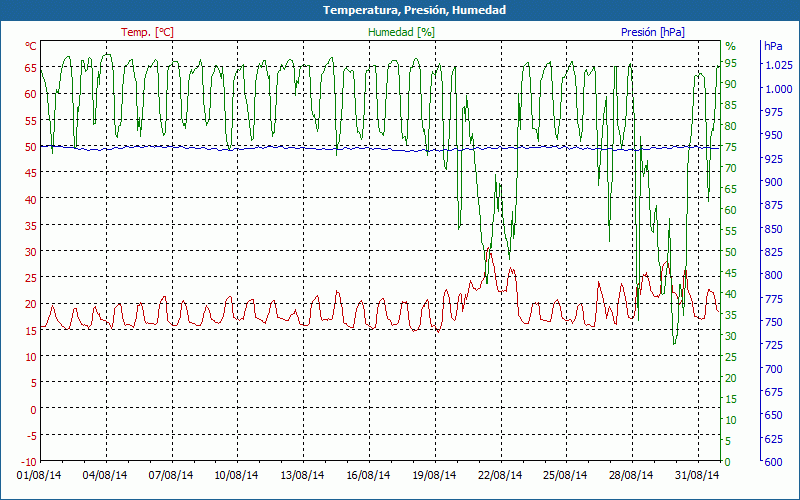The height and width of the screenshot is (500, 800).
Task: Click the 65 value on temperature axis
Action: [x=31, y=67]
